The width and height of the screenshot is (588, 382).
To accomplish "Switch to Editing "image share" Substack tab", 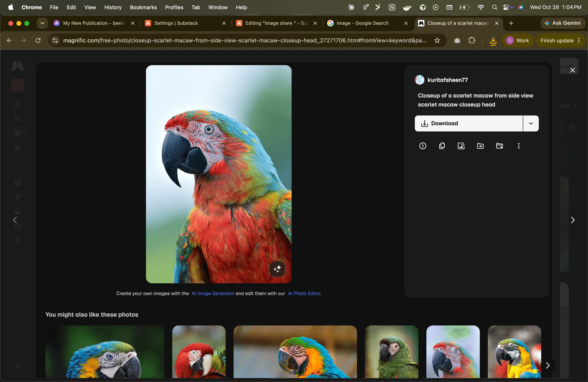I will (x=277, y=23).
